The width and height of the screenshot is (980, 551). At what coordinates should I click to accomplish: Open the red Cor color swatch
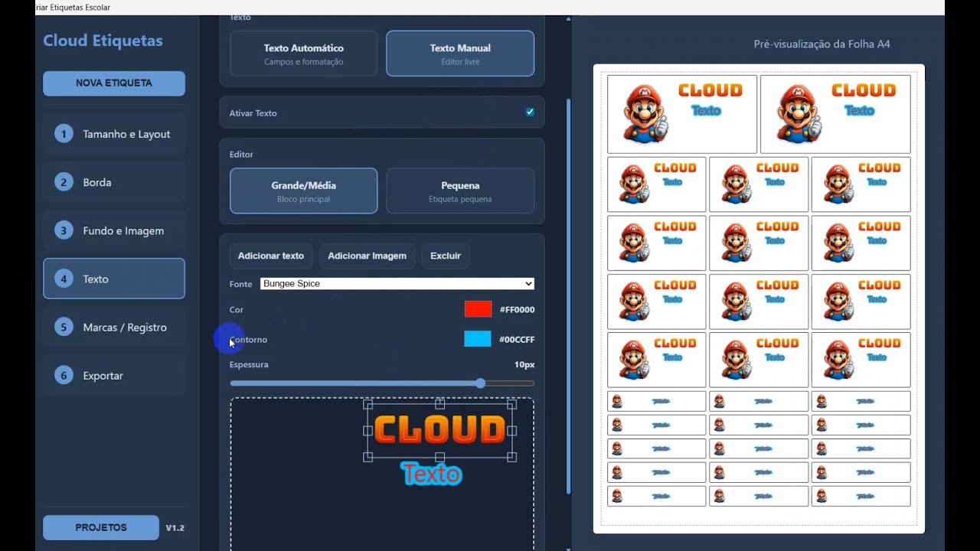tap(478, 309)
